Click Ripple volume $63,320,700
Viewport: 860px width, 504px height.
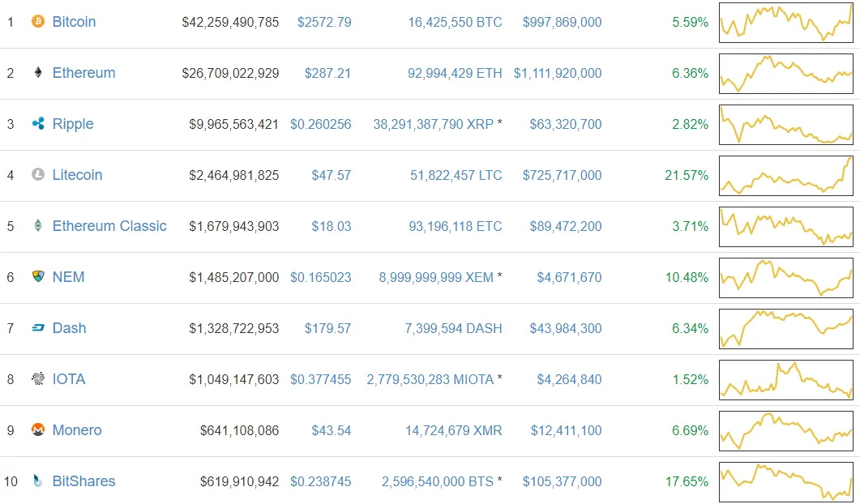point(566,124)
